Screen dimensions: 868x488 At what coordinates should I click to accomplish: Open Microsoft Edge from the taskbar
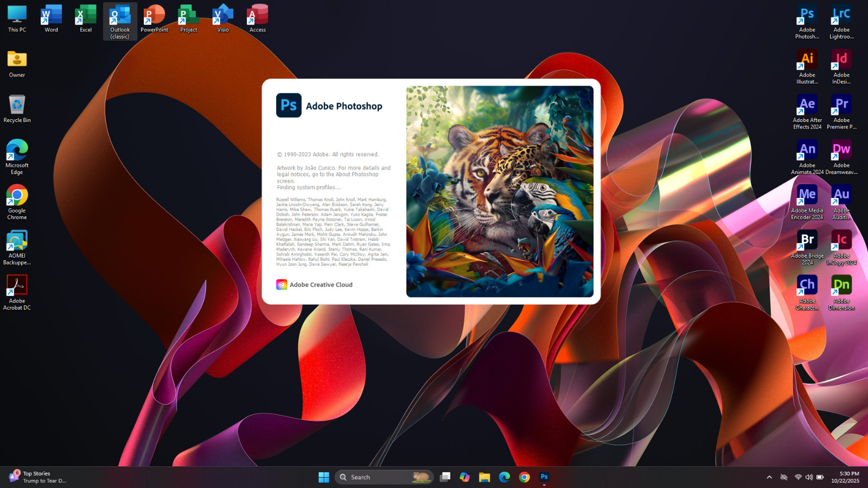click(x=505, y=477)
